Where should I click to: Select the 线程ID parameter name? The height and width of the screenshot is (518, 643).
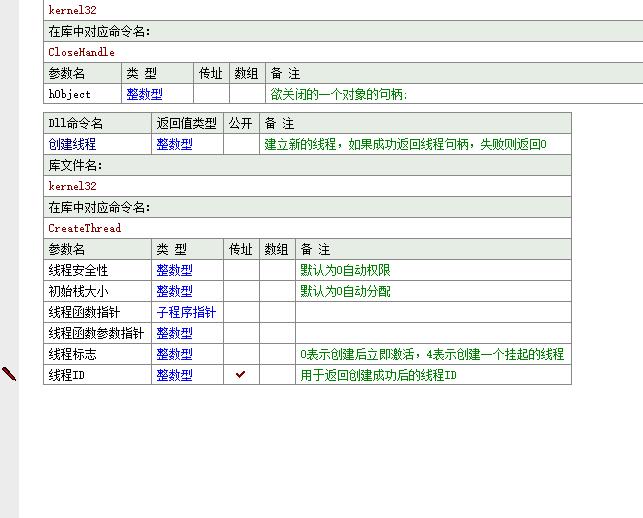point(66,375)
